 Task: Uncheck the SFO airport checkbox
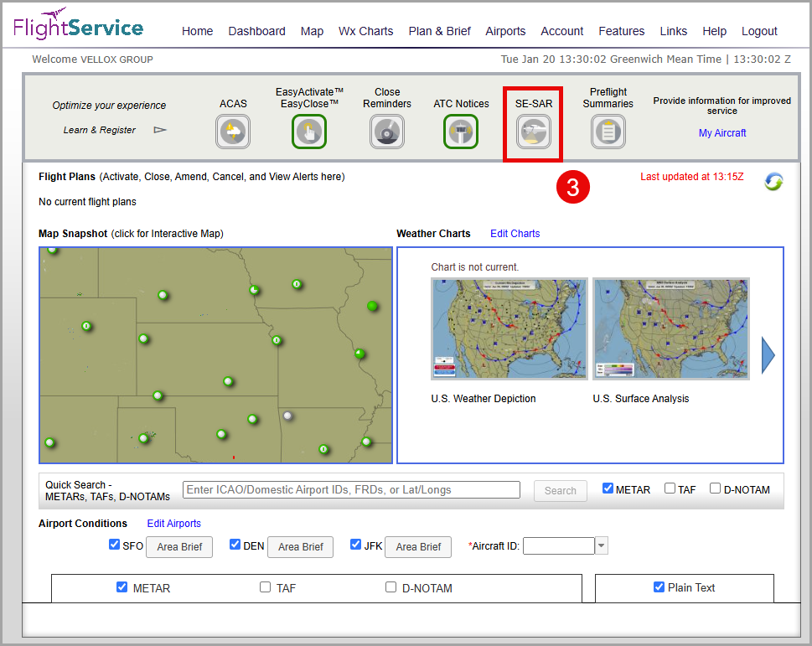click(115, 545)
